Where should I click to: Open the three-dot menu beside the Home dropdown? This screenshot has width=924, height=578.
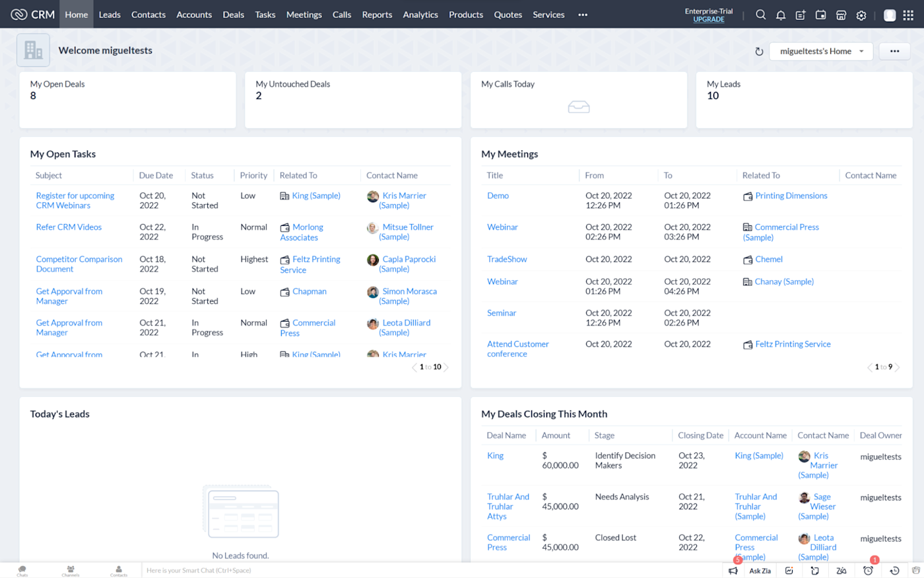tap(894, 52)
